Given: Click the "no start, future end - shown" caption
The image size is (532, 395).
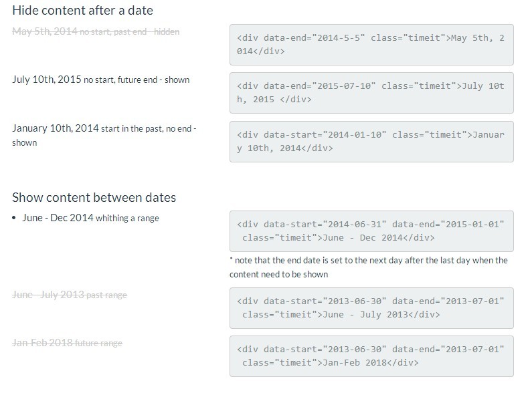Looking at the screenshot, I should [x=137, y=80].
